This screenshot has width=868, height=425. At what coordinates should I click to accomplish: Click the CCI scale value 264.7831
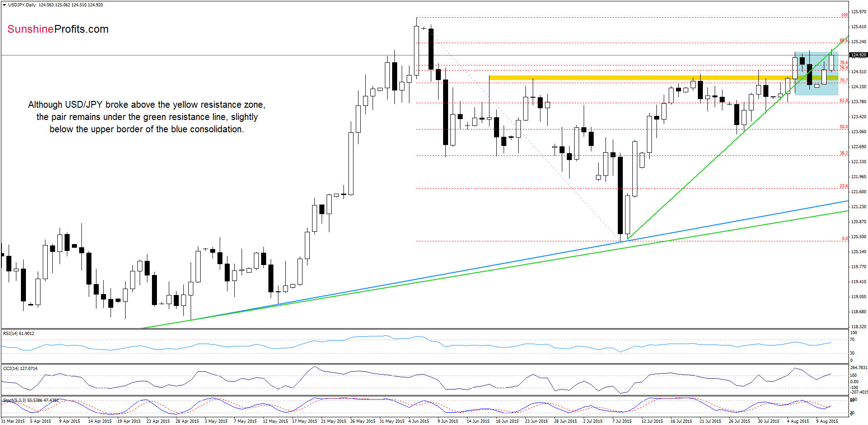tap(859, 368)
